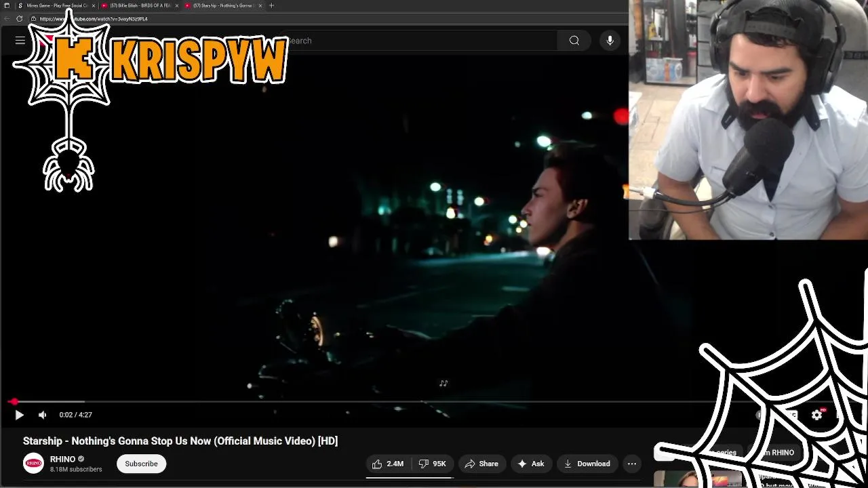Close the Starship tab
The width and height of the screenshot is (868, 488).
point(260,5)
